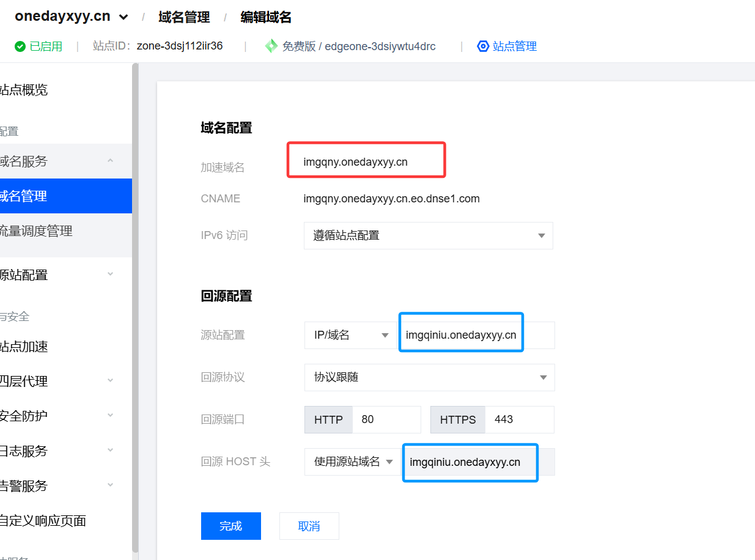Expand the IPv6 访问 dropdown

pos(540,236)
